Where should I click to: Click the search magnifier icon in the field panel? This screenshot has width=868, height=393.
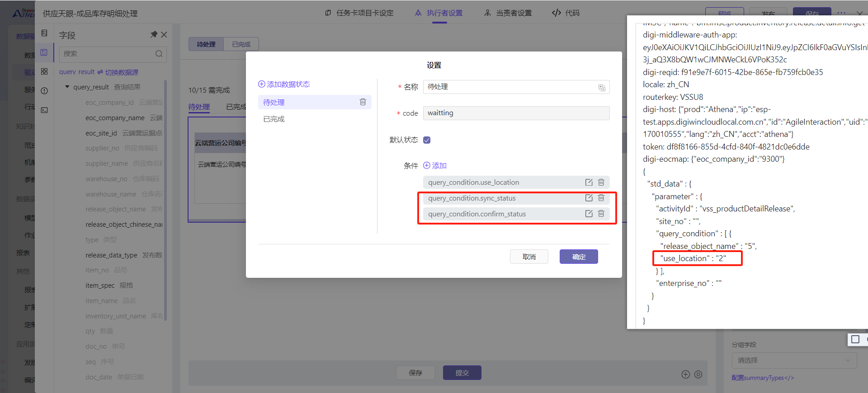(x=159, y=54)
